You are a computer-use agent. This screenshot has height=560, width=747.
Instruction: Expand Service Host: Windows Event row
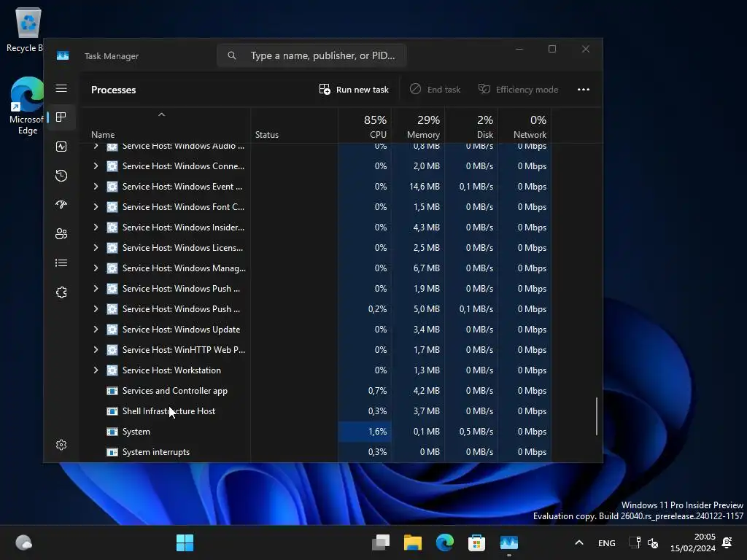(96, 186)
